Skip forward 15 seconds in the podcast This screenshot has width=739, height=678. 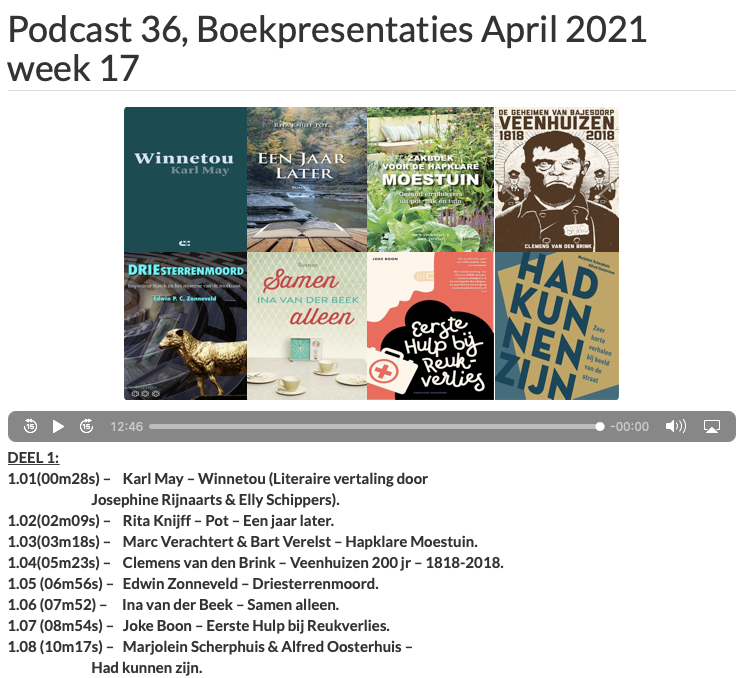click(86, 426)
